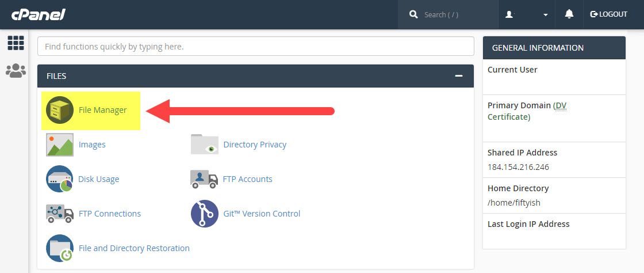Open the Disk Usage pie chart icon
Viewport: 644px width, 273px height.
60,179
